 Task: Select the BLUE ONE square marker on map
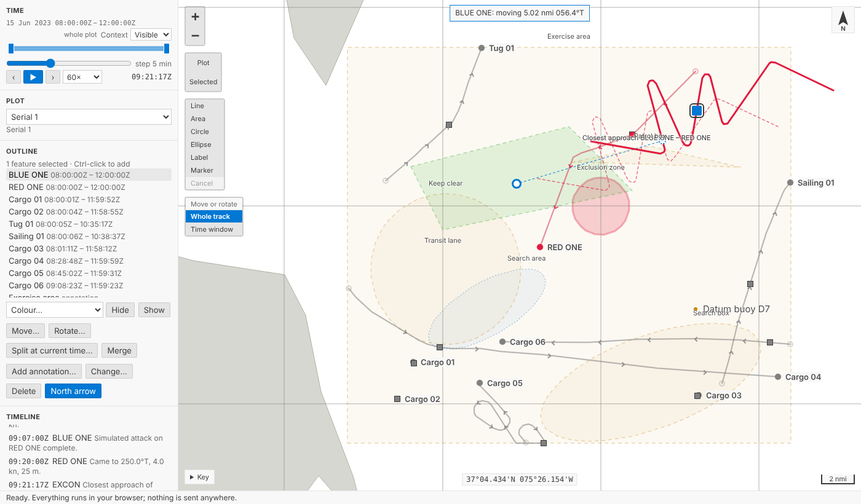[x=696, y=111]
